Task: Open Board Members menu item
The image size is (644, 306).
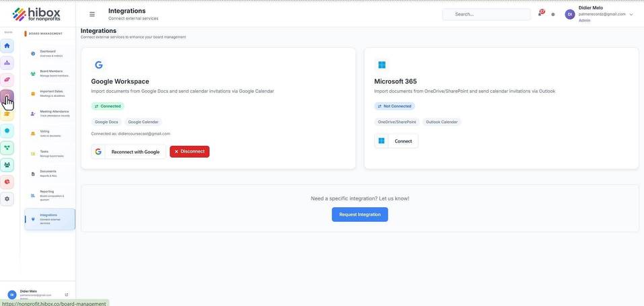Action: point(50,73)
